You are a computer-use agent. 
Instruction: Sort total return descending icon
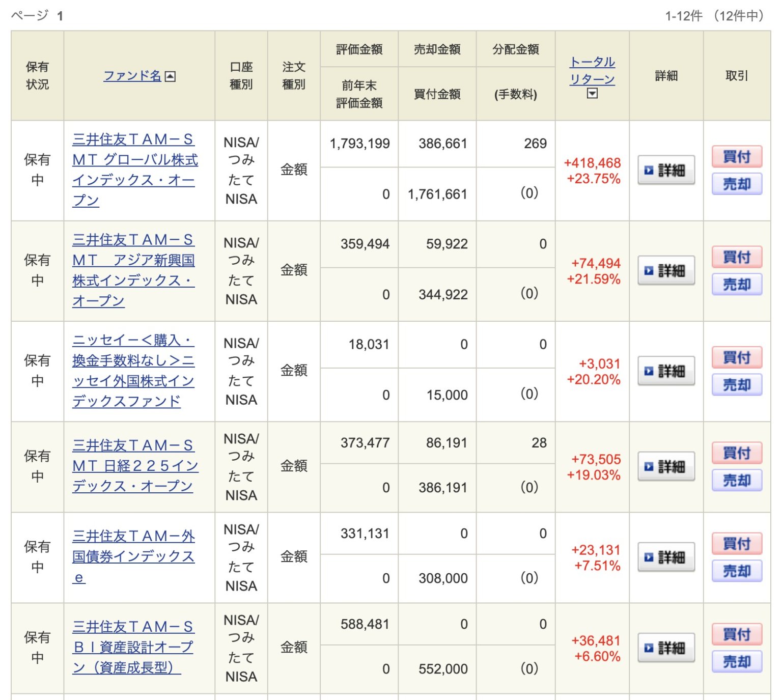592,94
